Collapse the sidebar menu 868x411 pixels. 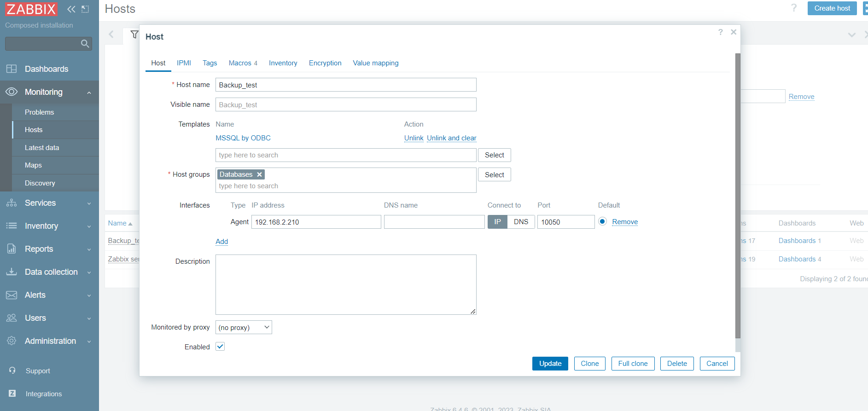(71, 9)
